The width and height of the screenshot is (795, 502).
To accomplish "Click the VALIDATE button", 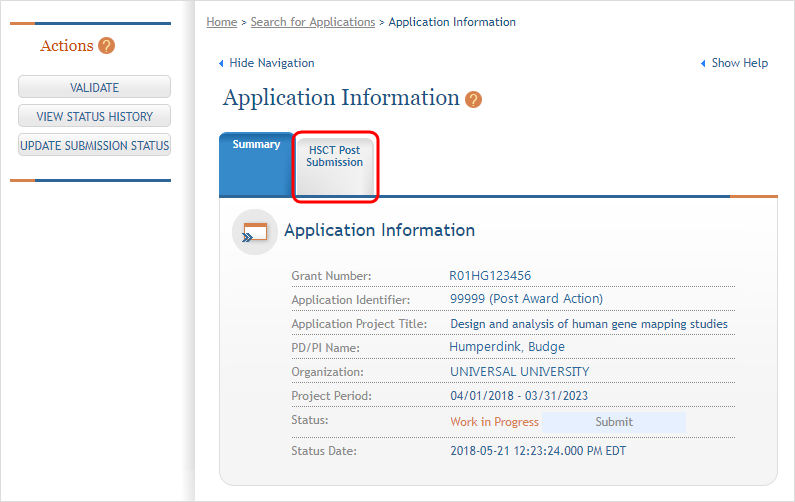I will [94, 87].
